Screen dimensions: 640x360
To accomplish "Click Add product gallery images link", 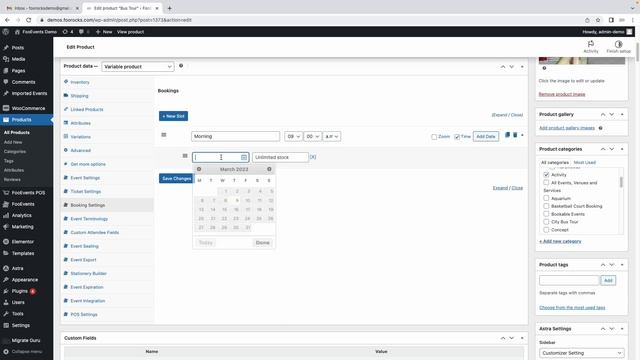I will (567, 128).
